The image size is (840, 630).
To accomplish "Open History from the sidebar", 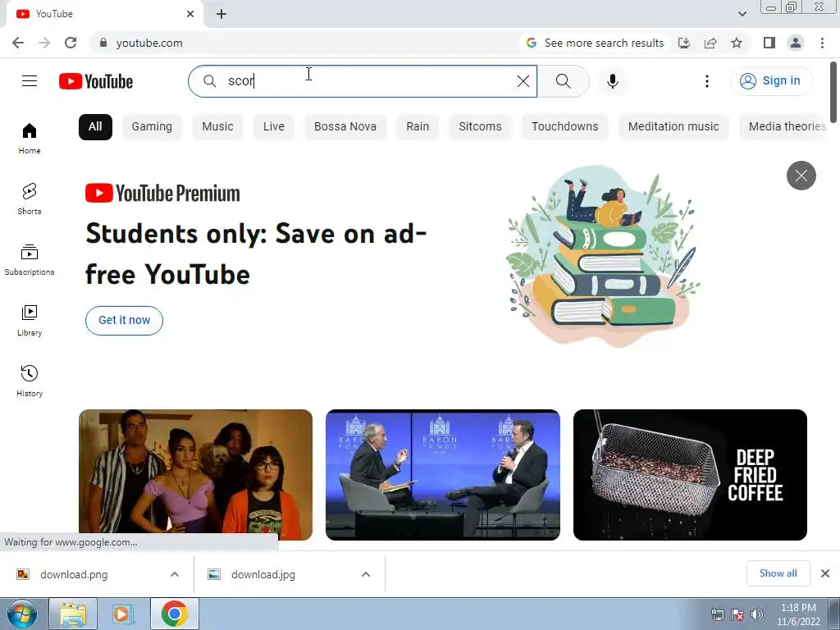I will click(30, 381).
